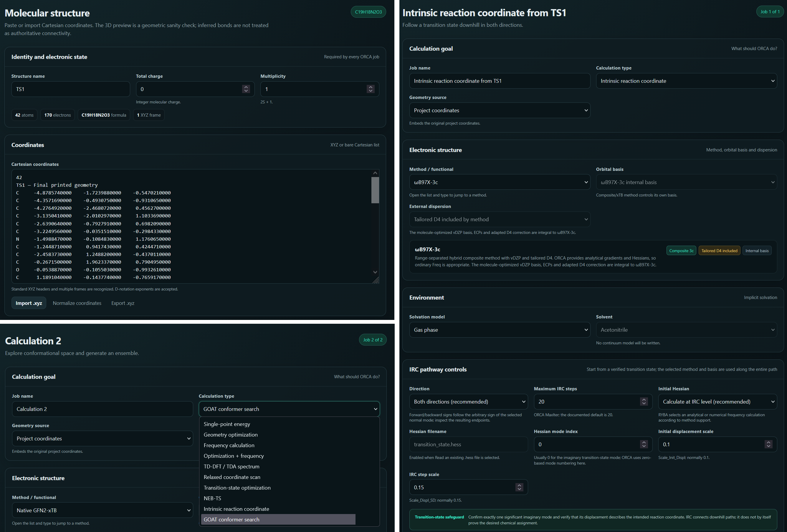
Task: Pick TD-DFT / TDA spectrum option
Action: pos(278,467)
